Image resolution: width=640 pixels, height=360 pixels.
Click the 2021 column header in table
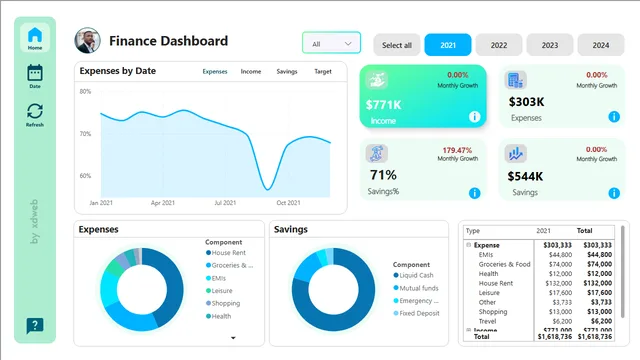click(x=543, y=231)
